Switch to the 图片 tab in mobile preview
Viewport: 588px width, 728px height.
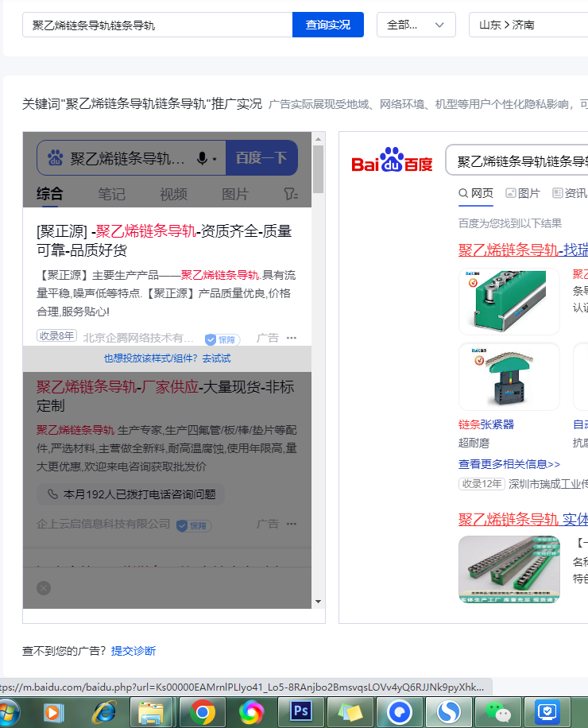[235, 194]
